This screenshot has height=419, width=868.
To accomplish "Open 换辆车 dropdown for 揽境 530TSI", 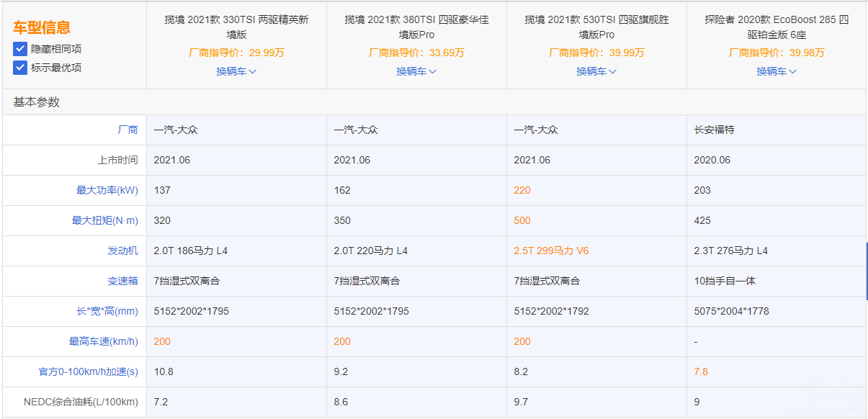I will [596, 71].
